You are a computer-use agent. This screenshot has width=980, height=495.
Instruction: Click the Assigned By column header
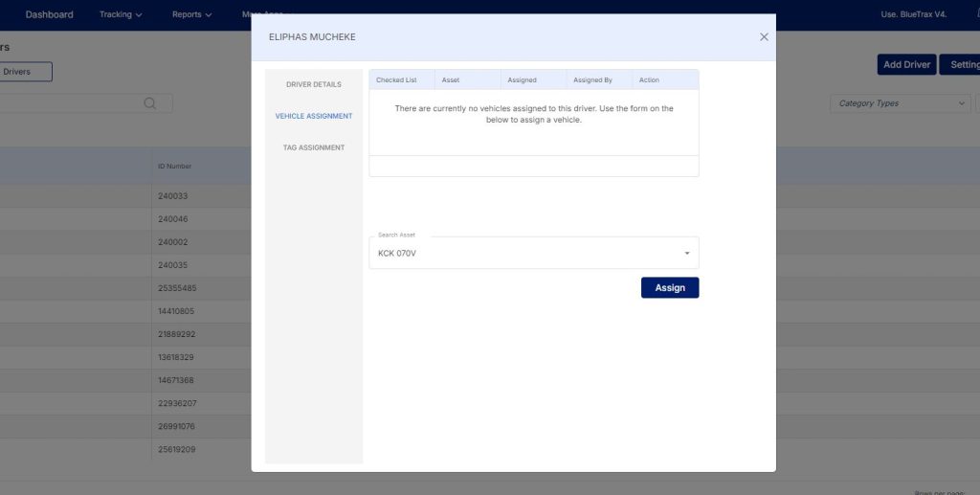point(592,79)
